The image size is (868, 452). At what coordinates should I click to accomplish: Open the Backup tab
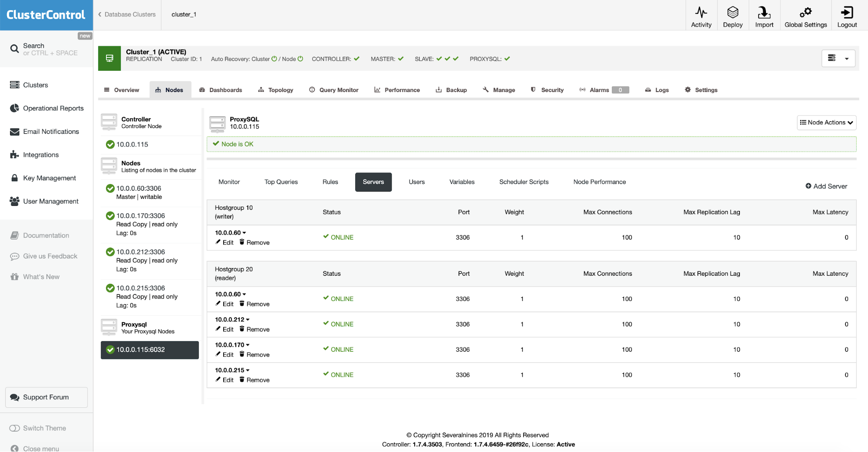[x=451, y=90]
